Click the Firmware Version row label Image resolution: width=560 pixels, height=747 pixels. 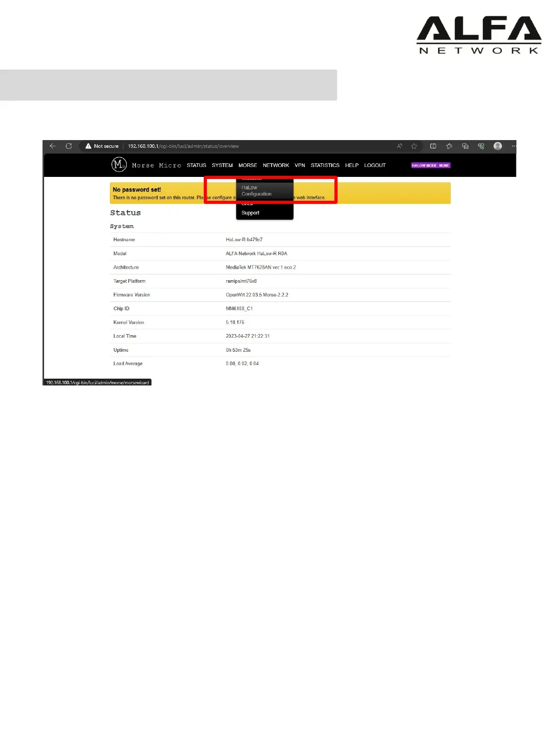pyautogui.click(x=132, y=295)
